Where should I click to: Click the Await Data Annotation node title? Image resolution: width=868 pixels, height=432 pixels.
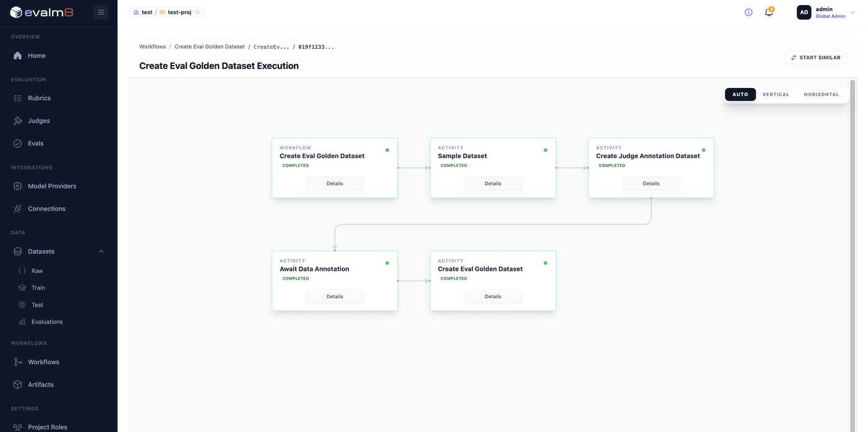coord(314,269)
